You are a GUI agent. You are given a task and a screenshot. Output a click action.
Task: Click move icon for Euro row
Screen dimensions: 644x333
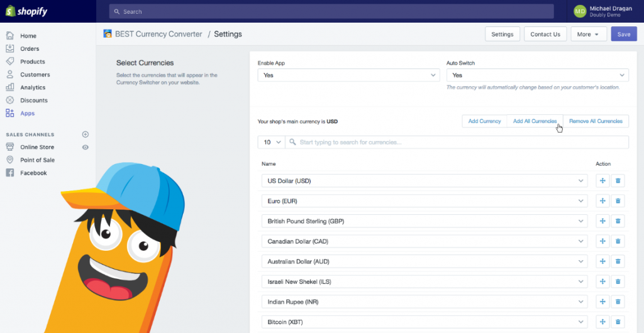point(602,201)
